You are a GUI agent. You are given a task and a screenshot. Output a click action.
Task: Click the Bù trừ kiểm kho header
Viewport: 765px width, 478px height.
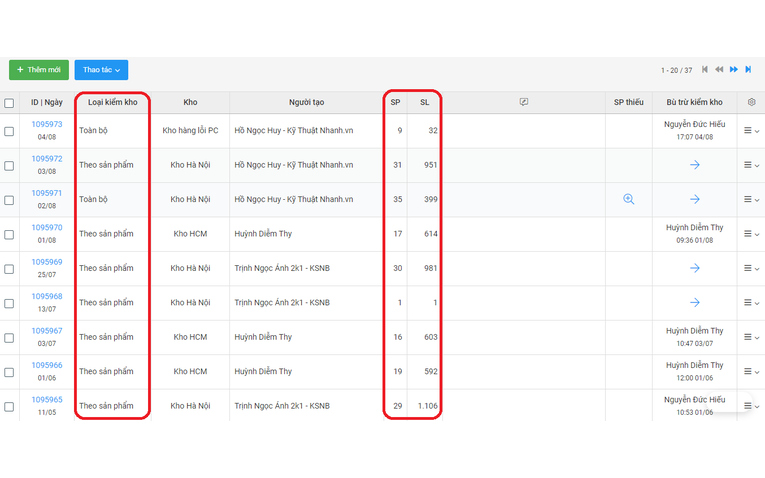[x=694, y=102]
